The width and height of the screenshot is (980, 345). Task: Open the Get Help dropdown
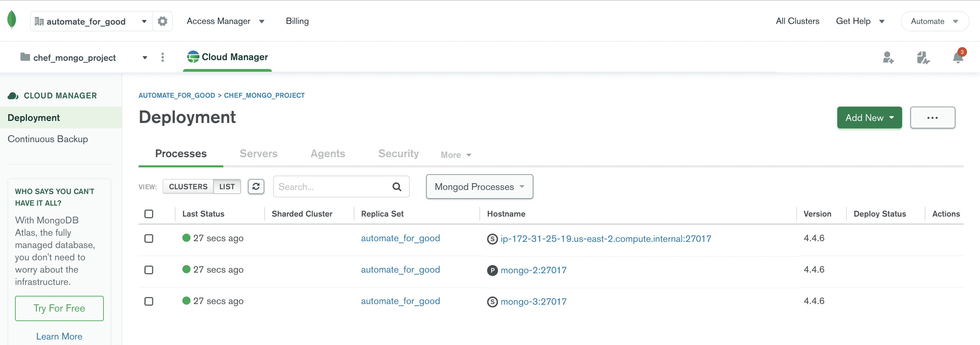coord(860,21)
